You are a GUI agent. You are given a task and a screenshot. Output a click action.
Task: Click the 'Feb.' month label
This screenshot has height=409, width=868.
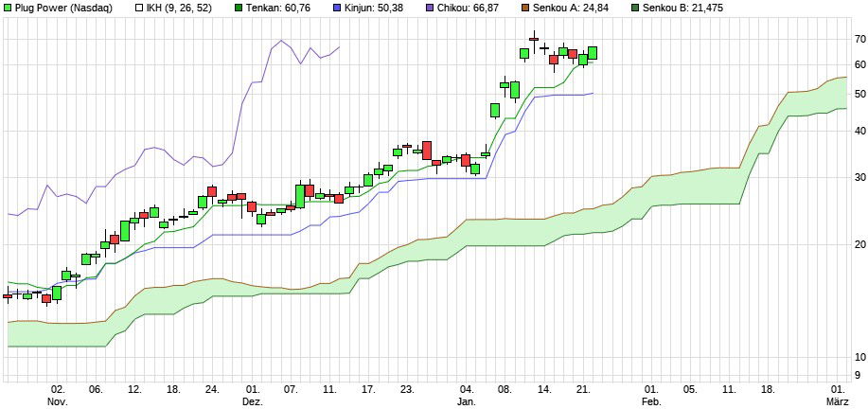[x=652, y=401]
